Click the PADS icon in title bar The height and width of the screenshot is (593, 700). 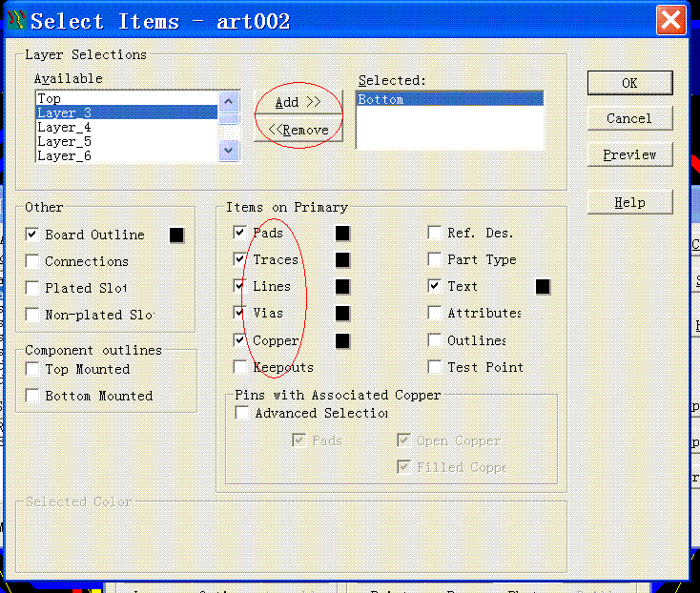tap(16, 20)
